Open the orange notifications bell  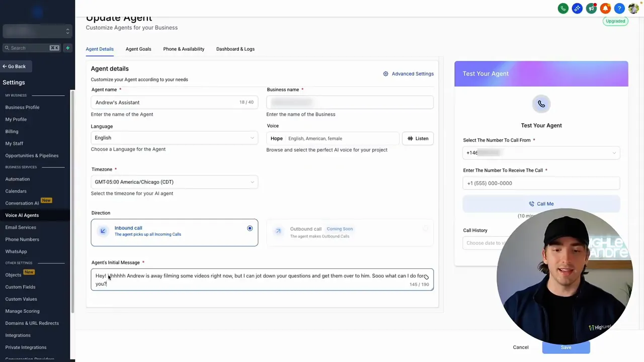605,9
